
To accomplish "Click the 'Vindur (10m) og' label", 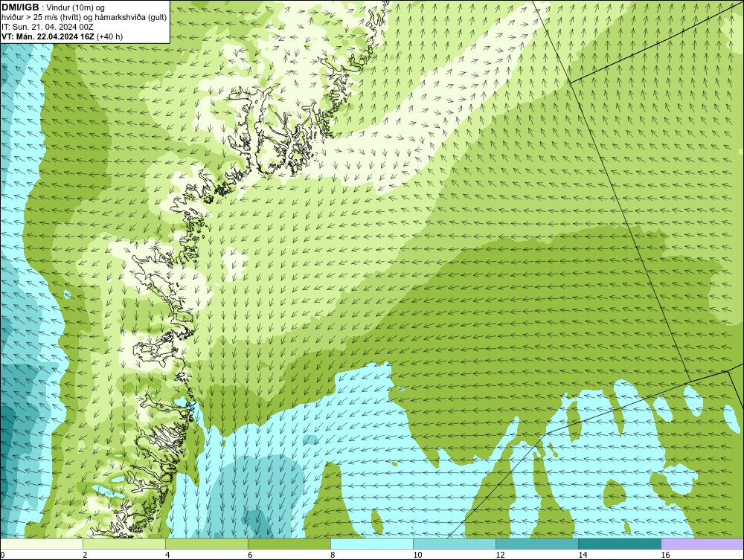I will pos(76,7).
